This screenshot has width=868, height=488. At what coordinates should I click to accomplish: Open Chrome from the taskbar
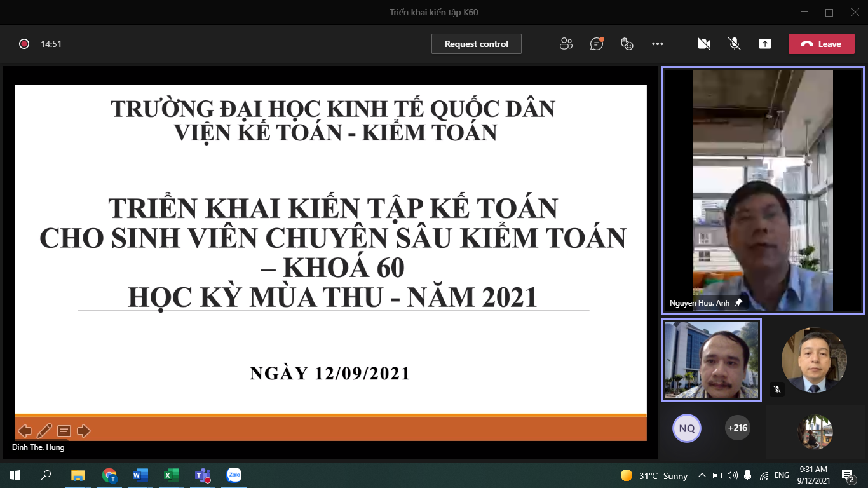point(109,475)
